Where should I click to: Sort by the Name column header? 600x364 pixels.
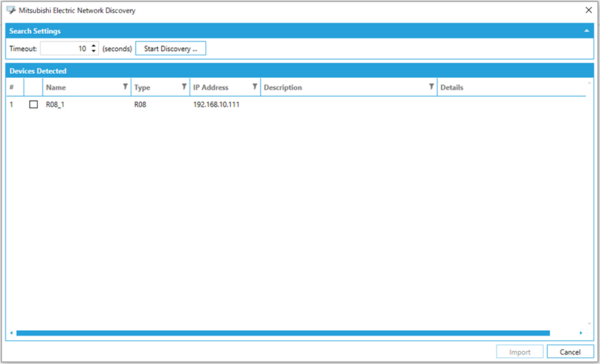[74, 87]
